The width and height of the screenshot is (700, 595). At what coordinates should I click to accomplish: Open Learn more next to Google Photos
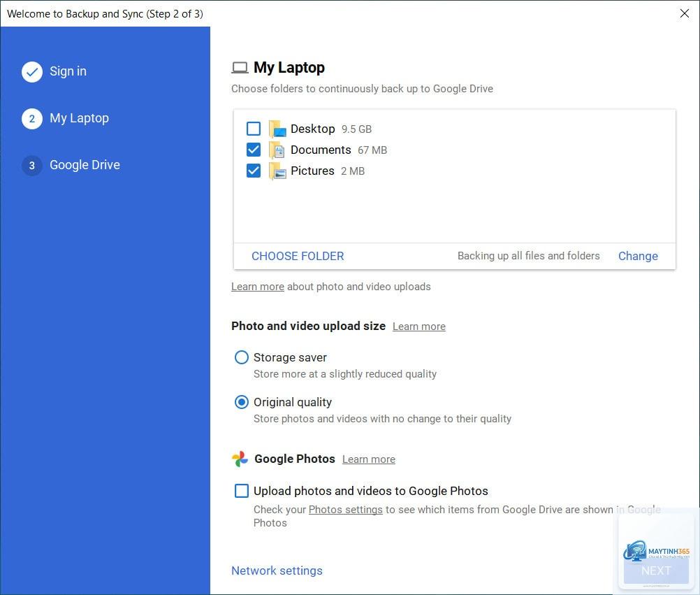369,459
